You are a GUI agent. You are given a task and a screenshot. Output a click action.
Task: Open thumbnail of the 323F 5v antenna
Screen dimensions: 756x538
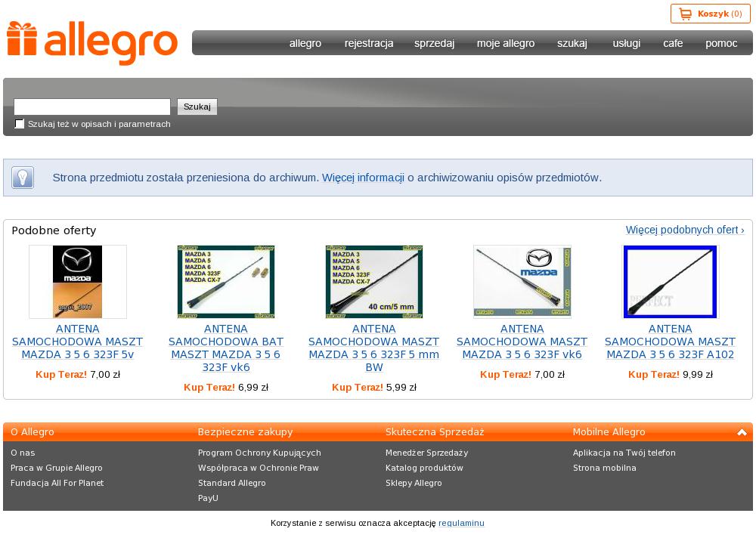click(78, 282)
